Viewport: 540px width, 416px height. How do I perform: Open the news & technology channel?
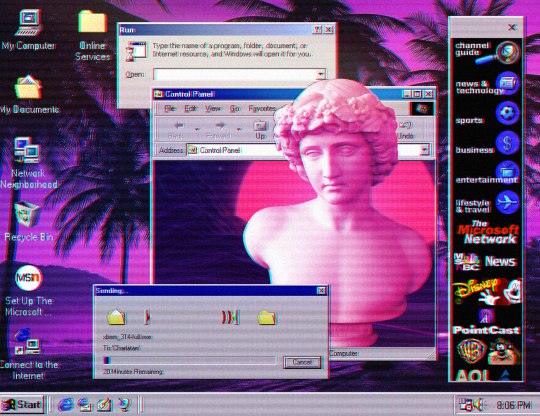pyautogui.click(x=486, y=84)
